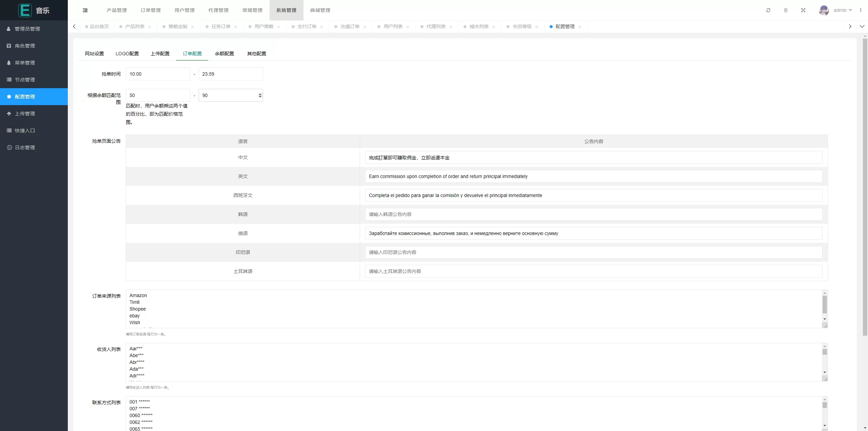Open the vertical three-dots more menu
The width and height of the screenshot is (868, 431).
coord(861,10)
